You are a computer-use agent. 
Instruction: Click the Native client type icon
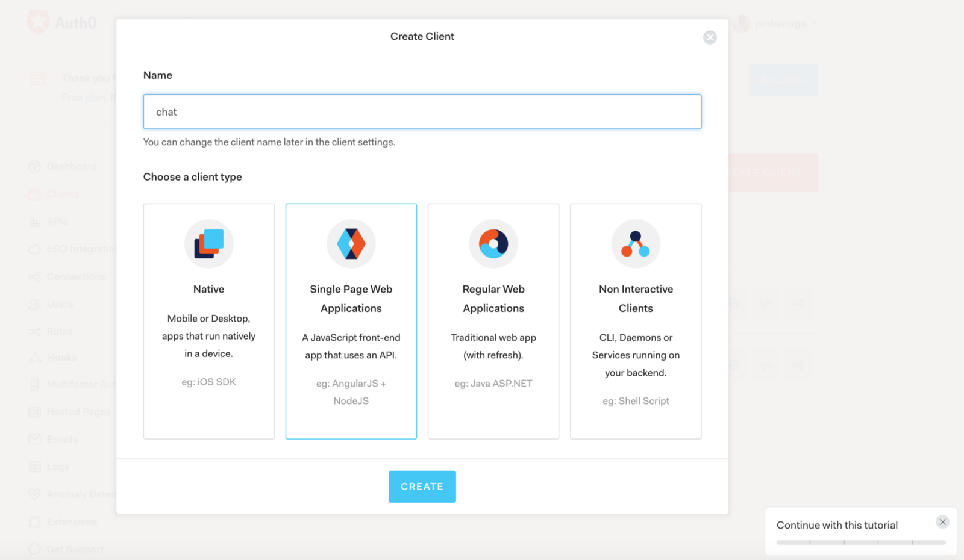point(208,243)
